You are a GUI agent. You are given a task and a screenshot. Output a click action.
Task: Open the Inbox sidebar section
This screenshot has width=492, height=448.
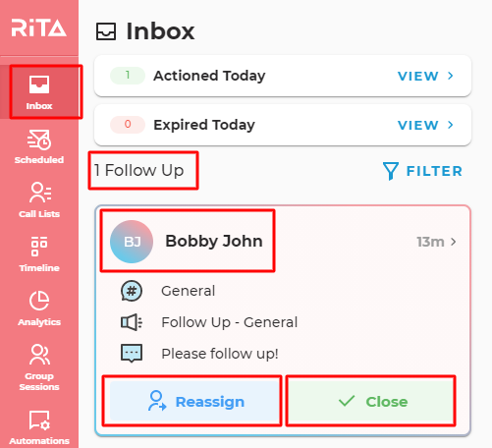point(39,92)
